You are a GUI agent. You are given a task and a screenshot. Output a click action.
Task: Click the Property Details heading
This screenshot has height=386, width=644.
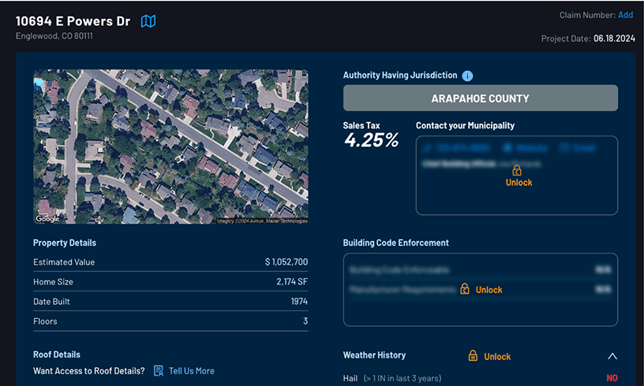(64, 243)
